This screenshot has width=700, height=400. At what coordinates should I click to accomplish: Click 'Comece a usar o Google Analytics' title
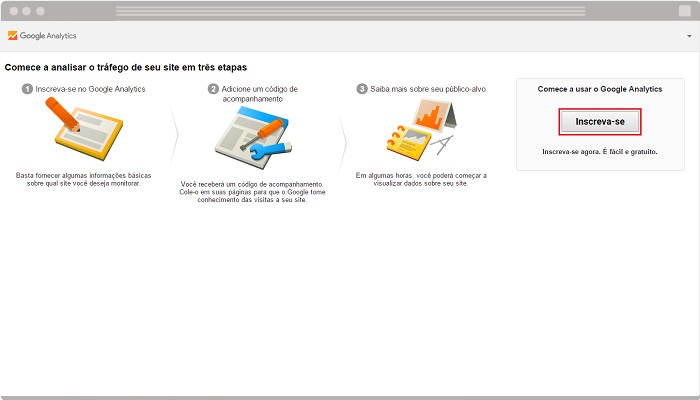click(x=600, y=89)
